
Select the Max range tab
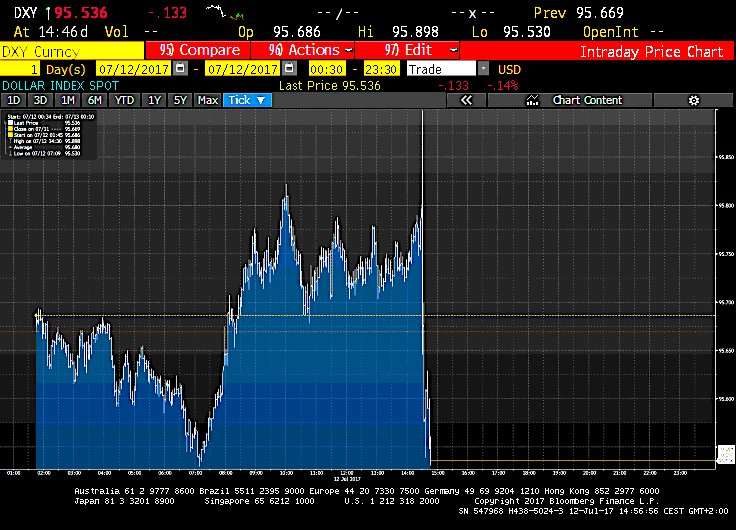click(x=207, y=100)
